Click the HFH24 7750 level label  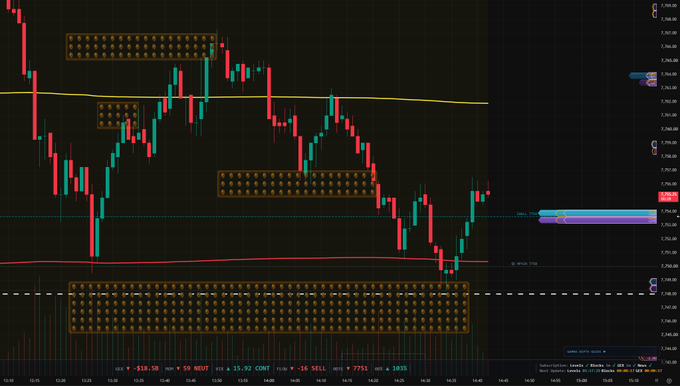coord(526,264)
